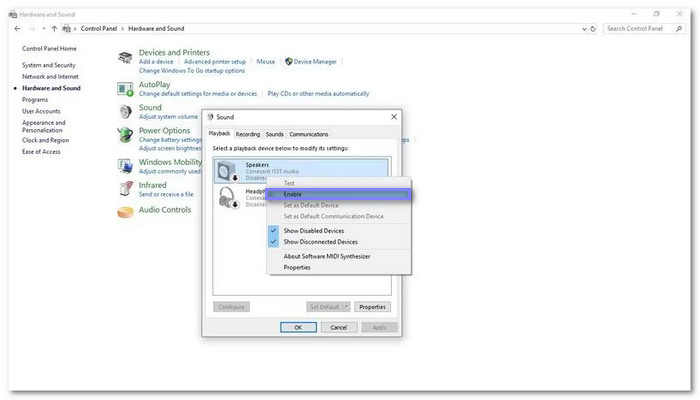Viewport: 700px width, 400px height.
Task: Open Network and Internet category
Action: click(x=50, y=77)
